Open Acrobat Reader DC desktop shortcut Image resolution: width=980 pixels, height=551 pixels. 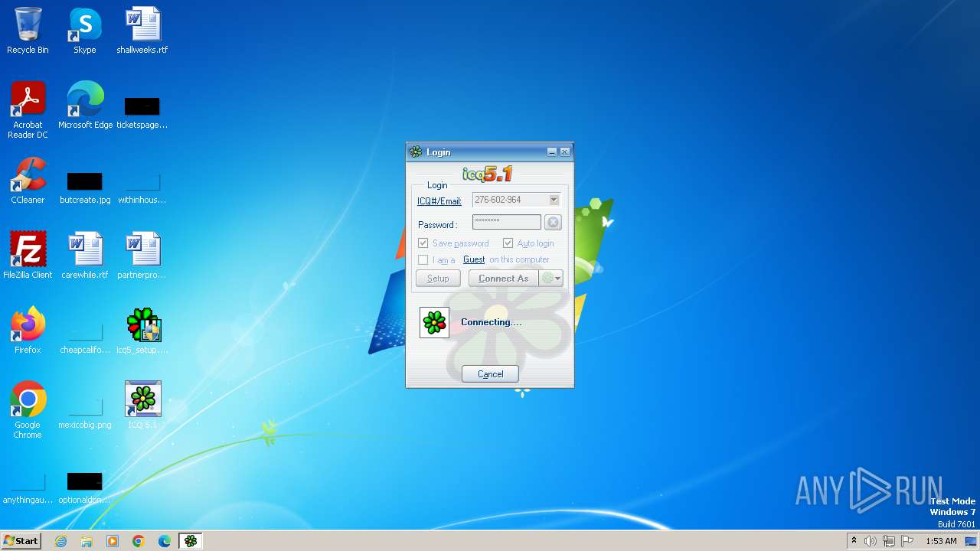point(28,110)
